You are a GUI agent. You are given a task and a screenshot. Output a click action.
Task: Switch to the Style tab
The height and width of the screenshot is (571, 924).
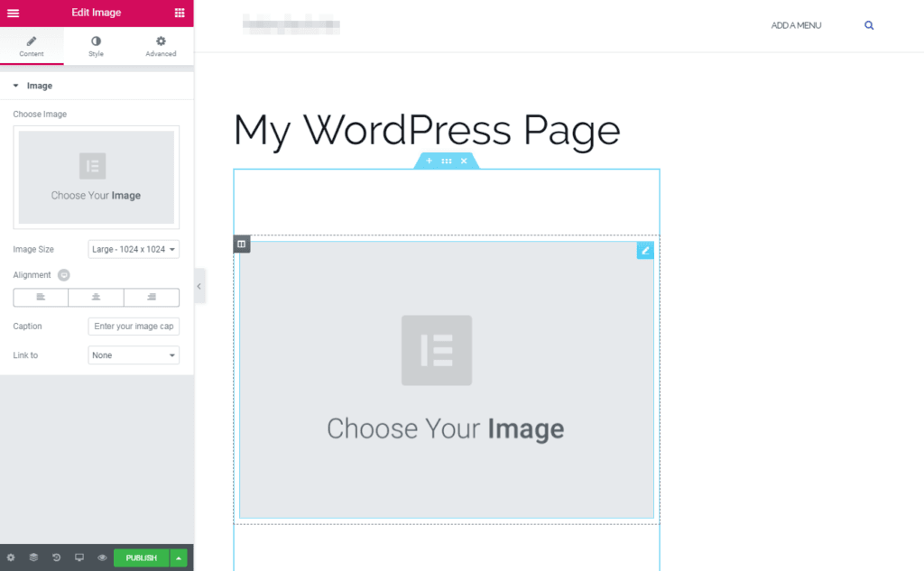click(x=96, y=45)
